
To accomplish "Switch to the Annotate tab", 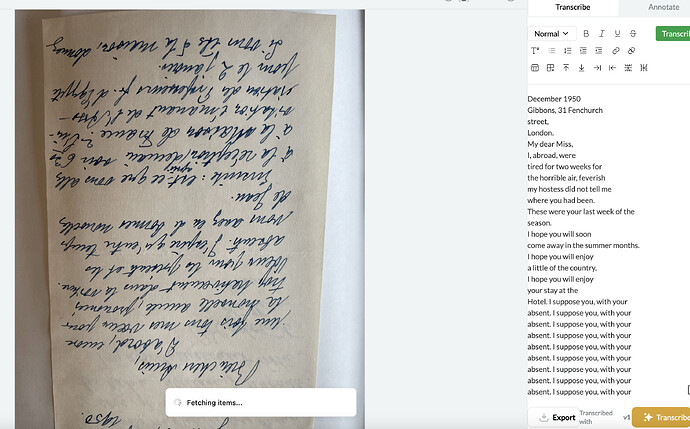I will click(663, 7).
